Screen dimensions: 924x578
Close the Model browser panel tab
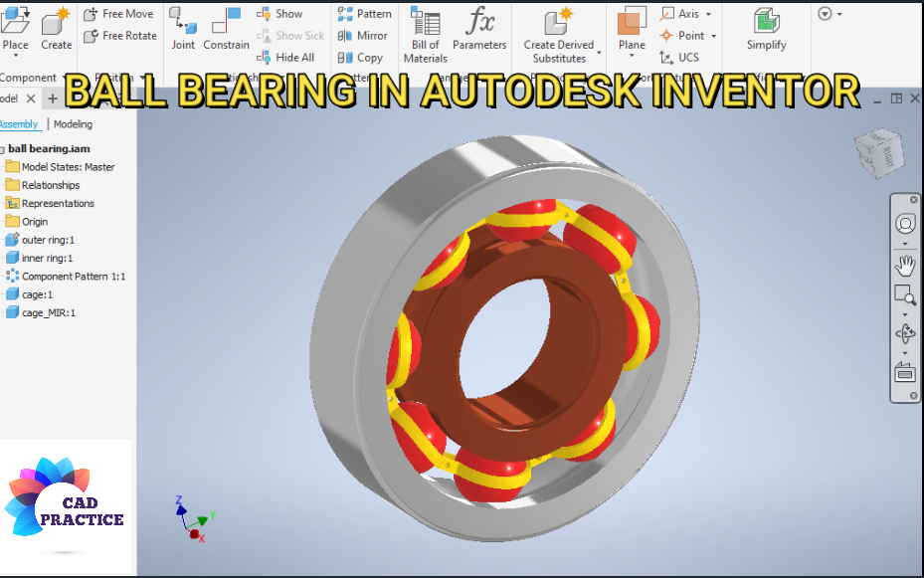pyautogui.click(x=31, y=98)
